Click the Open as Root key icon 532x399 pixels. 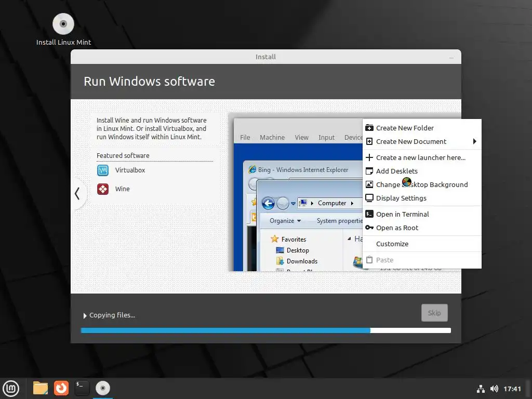click(x=369, y=228)
